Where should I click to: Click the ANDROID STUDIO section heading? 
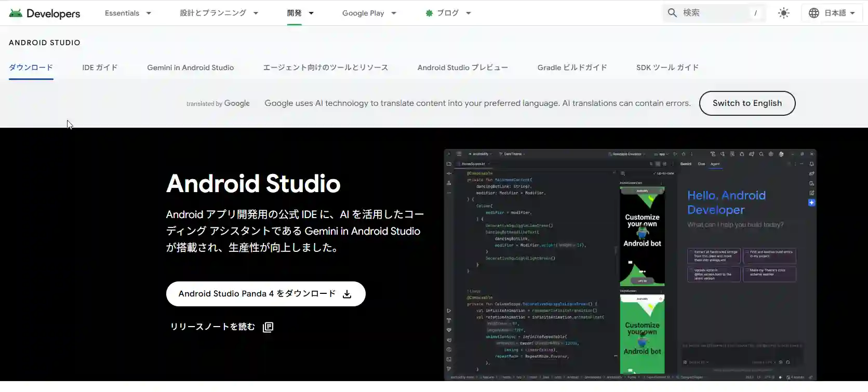45,43
